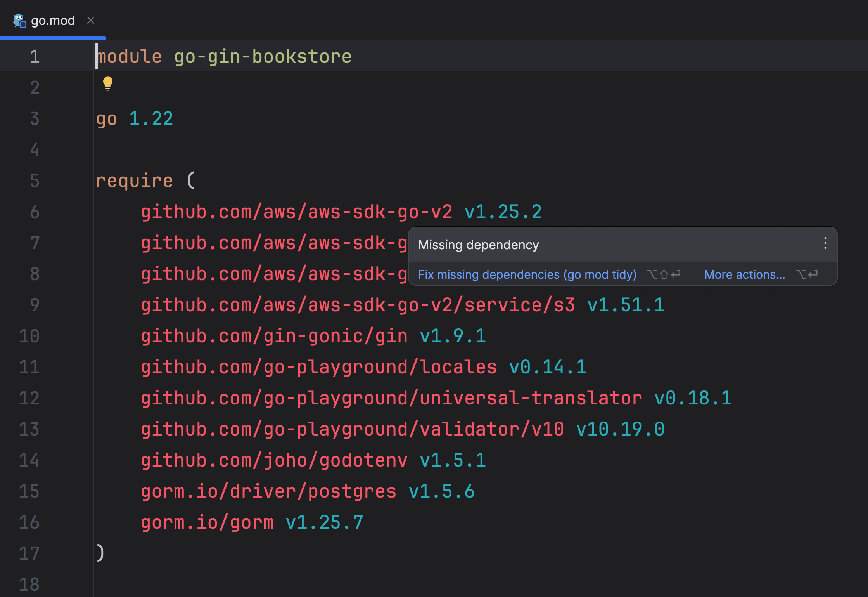The image size is (868, 597).
Task: Open 'More actions...' in the popup
Action: click(x=744, y=274)
